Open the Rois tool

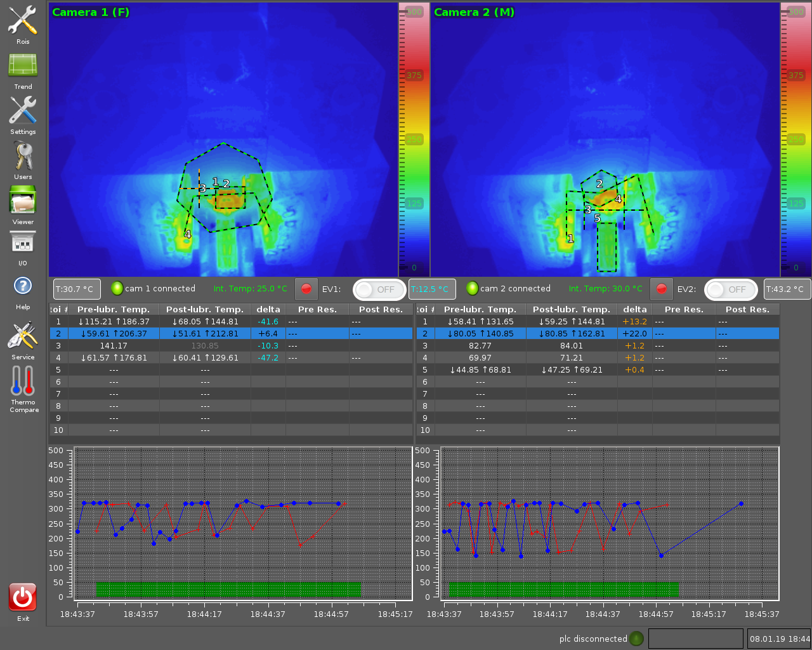tap(23, 22)
